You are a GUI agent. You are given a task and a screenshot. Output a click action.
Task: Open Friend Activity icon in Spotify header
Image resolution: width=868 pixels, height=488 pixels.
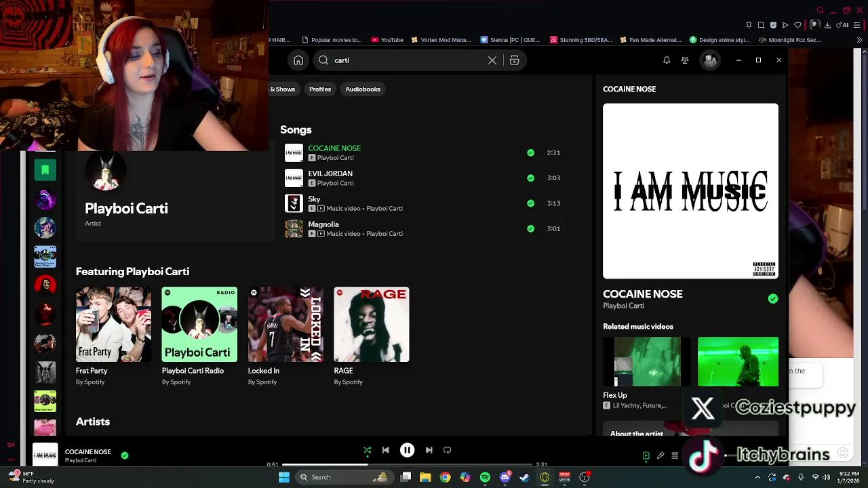click(x=685, y=60)
